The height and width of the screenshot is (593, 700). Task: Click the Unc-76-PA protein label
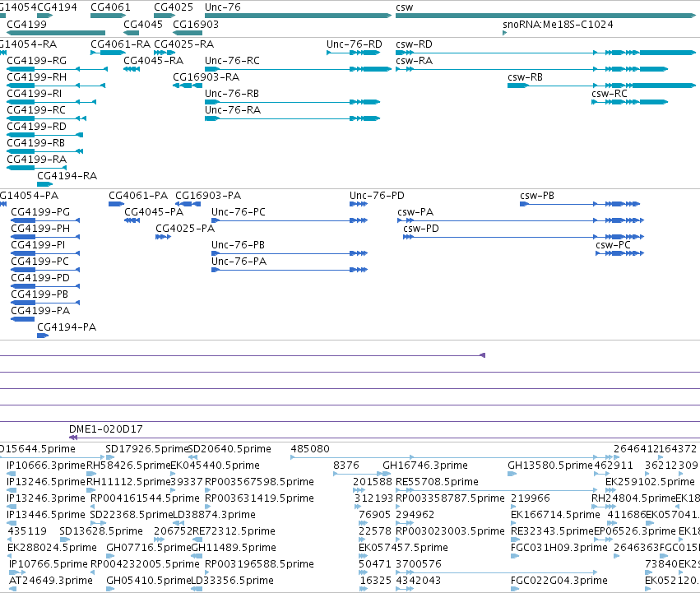[239, 262]
